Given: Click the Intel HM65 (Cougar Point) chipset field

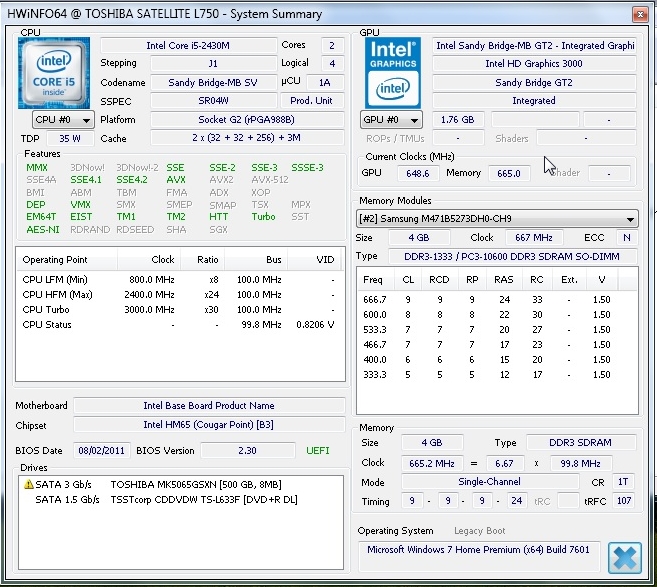Looking at the screenshot, I should [x=209, y=424].
